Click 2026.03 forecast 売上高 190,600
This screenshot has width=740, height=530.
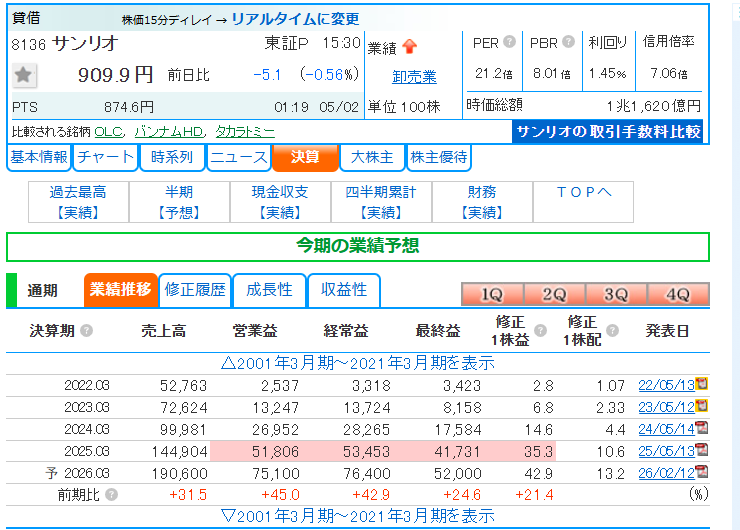click(x=179, y=473)
